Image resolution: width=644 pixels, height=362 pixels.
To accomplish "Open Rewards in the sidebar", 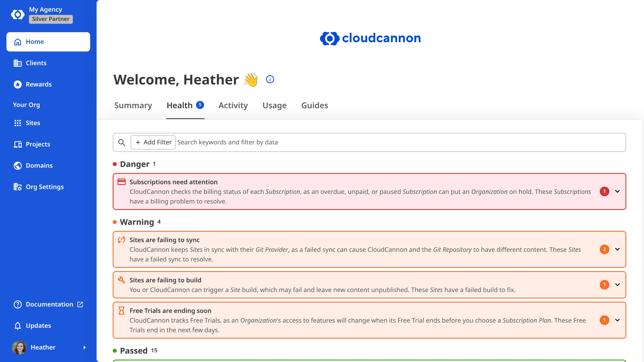I will [x=48, y=84].
